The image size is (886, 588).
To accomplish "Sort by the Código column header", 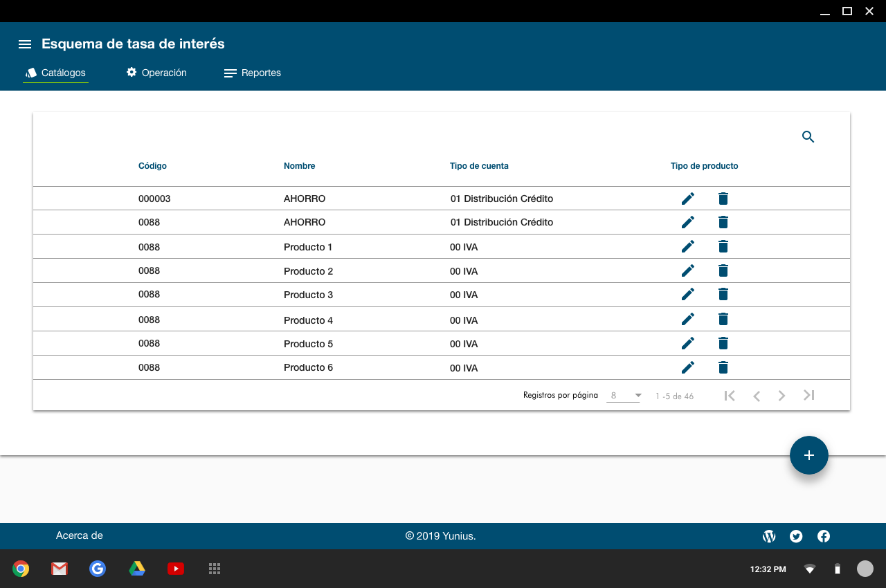I will pos(152,166).
